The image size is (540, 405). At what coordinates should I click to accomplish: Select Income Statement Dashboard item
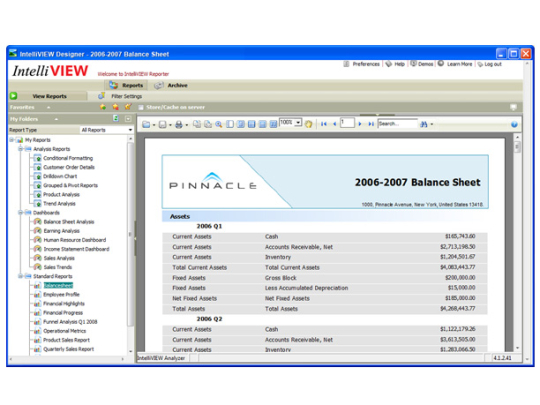76,249
